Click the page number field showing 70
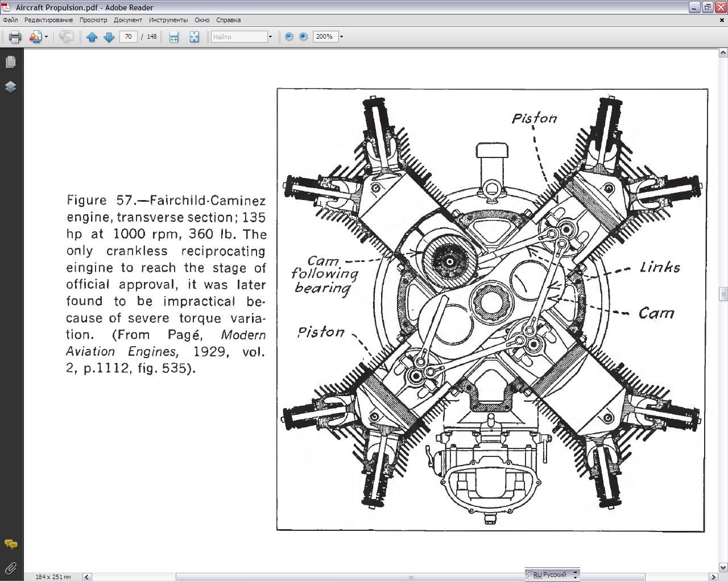The height and width of the screenshot is (582, 728). tap(129, 37)
